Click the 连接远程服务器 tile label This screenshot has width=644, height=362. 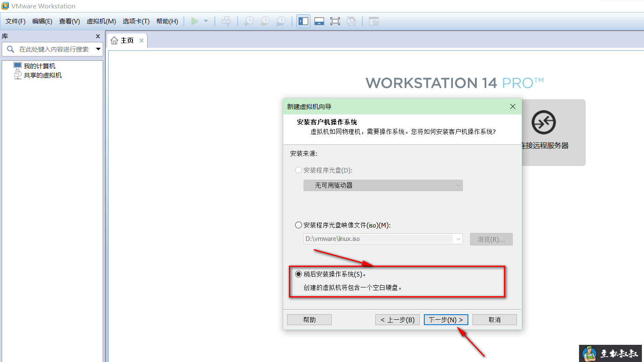pyautogui.click(x=545, y=145)
